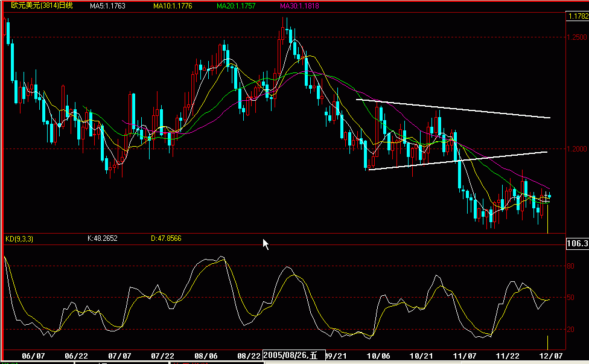Click the 1.2000 price axis label
Image resolution: width=589 pixels, height=364 pixels.
point(578,149)
